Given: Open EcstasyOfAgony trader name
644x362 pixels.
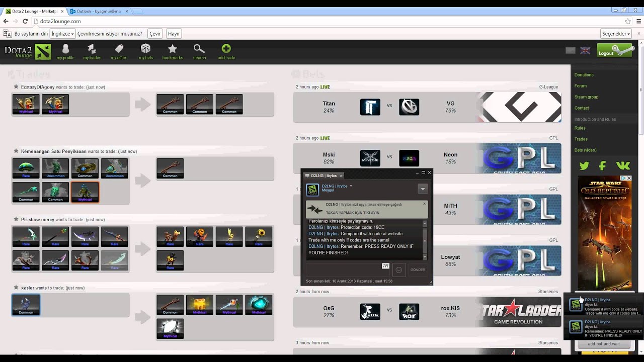Looking at the screenshot, I should [x=38, y=87].
